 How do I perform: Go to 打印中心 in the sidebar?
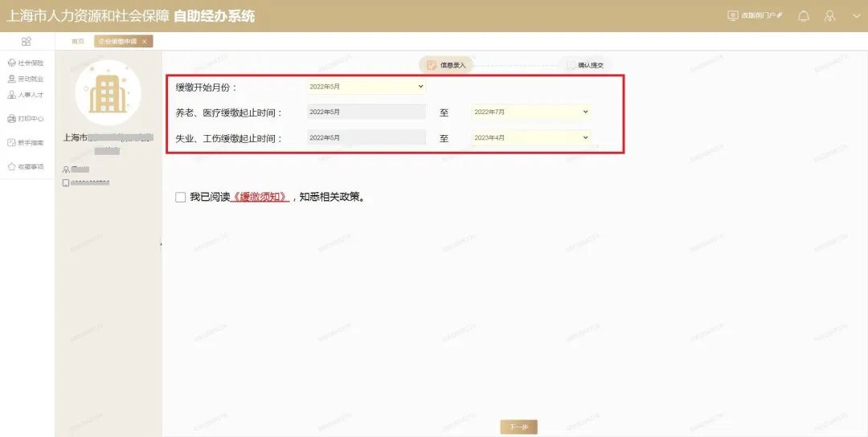(x=26, y=118)
